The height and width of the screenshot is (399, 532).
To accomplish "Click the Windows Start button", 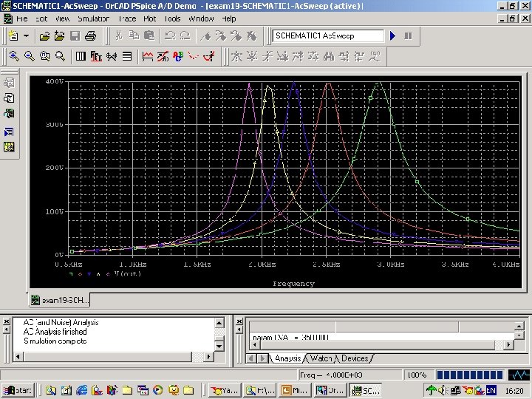I will (x=18, y=390).
